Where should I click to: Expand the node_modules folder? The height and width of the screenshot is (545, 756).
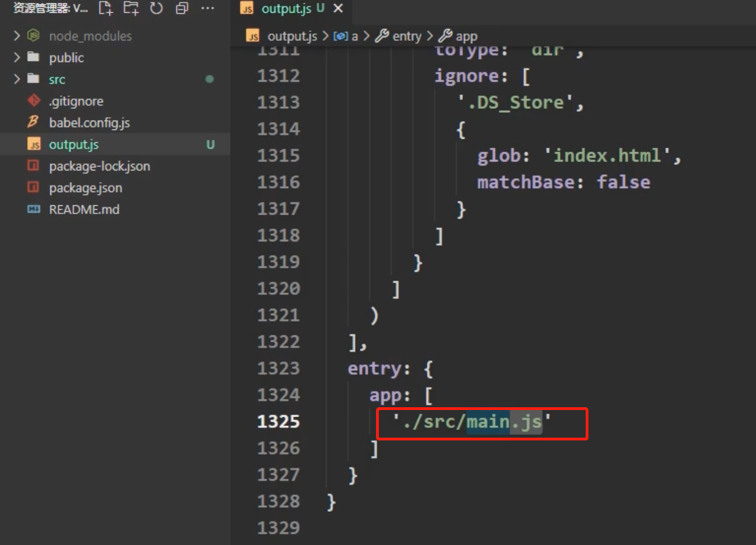coord(17,36)
